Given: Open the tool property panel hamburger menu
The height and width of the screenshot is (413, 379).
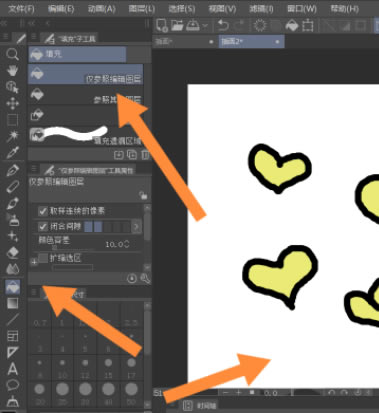Looking at the screenshot, I should 34,168.
